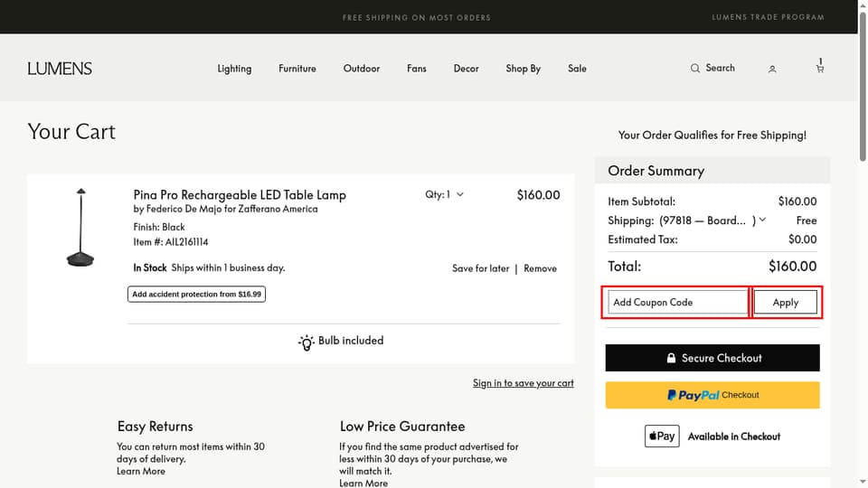Click the Search label in header
Image resolution: width=868 pixels, height=488 pixels.
720,68
